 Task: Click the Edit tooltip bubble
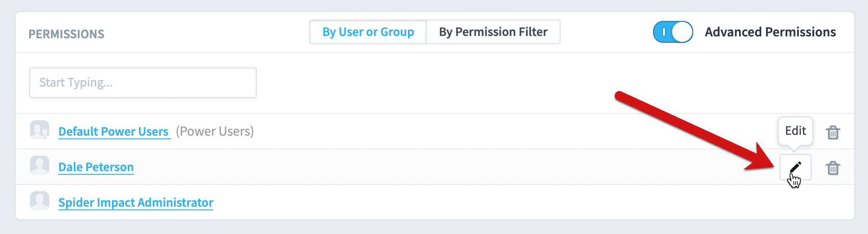click(796, 131)
